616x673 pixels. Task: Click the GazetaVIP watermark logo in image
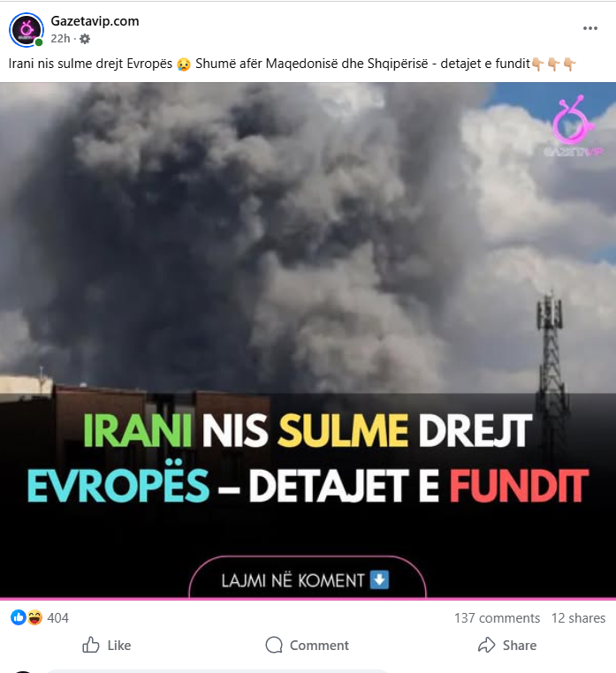coord(574,126)
